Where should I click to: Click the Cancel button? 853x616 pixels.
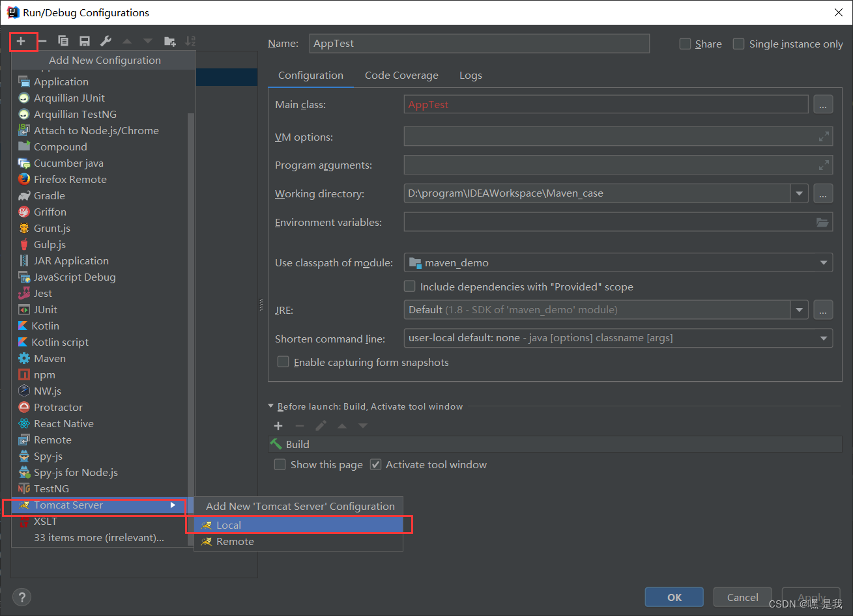point(743,597)
